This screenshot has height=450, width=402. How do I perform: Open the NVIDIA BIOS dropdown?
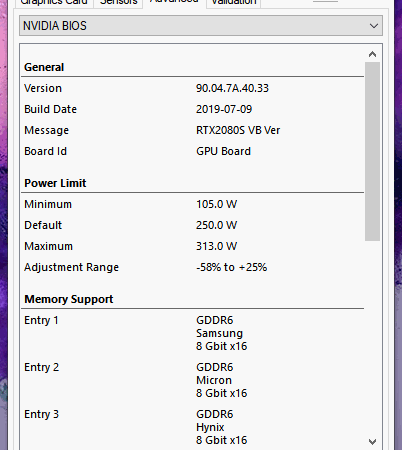point(201,26)
